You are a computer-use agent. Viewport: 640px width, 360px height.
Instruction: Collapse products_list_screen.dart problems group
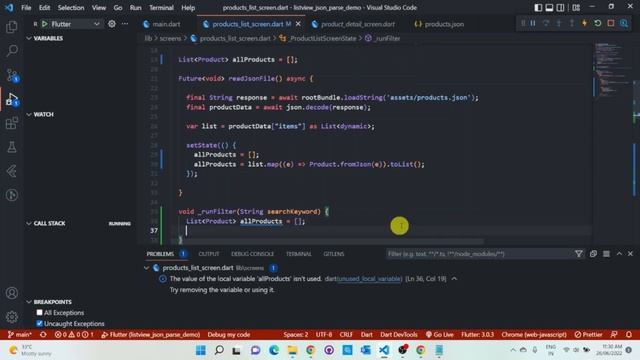tap(147, 268)
